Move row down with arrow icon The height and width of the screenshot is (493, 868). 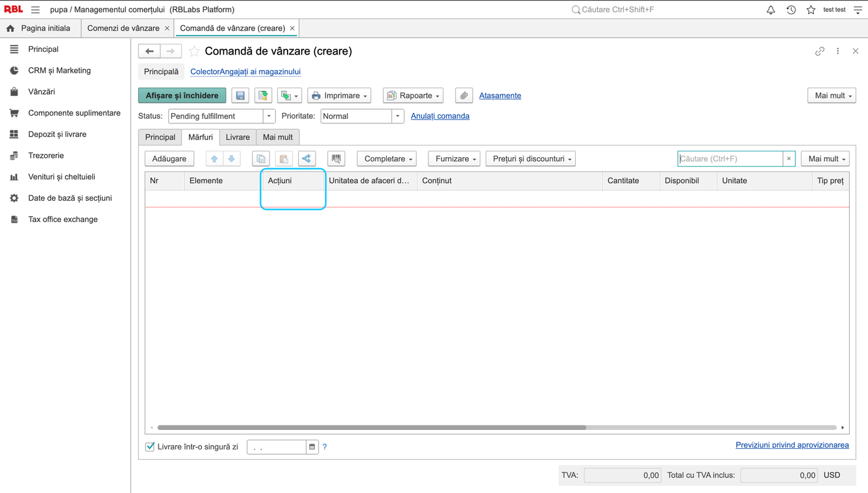point(232,158)
